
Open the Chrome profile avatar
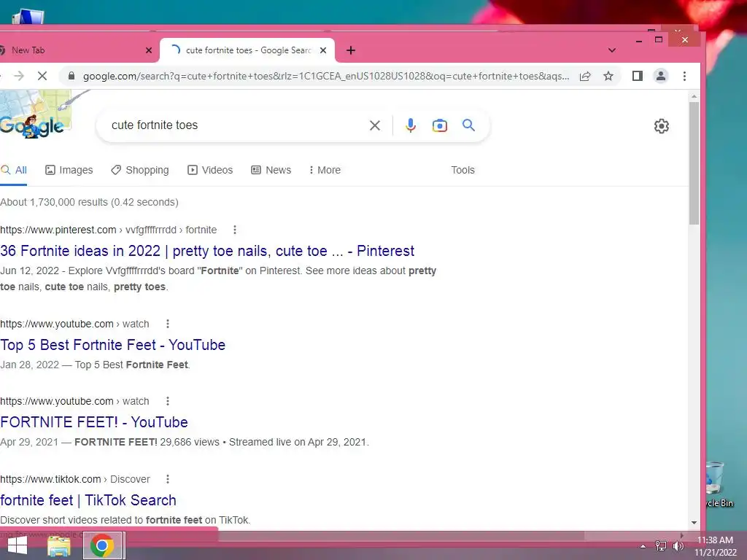tap(661, 76)
